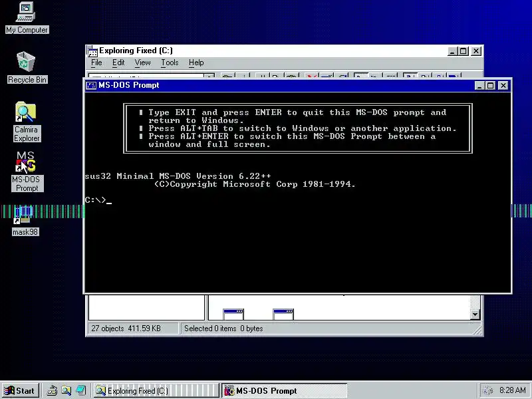Click the '27 objects 411.59 KB' status text
Screen dimensions: 532x399
pos(126,329)
